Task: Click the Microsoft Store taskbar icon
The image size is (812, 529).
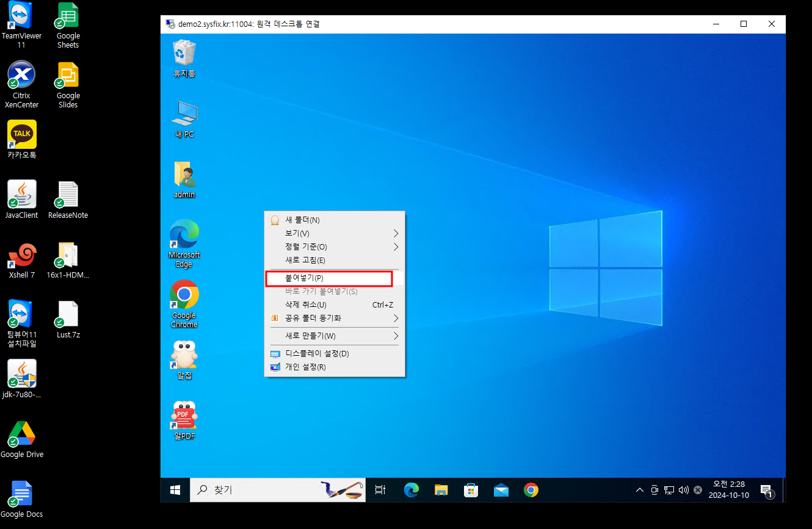Action: (471, 490)
